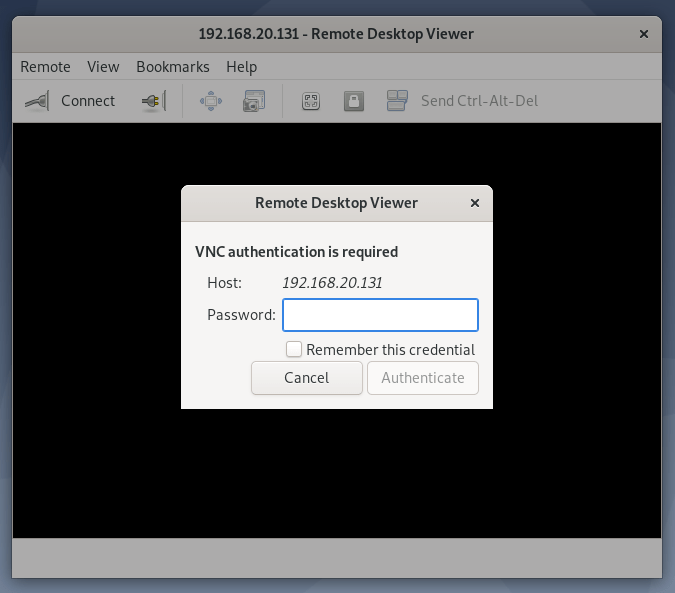Click the dialog title Remote Desktop Viewer
The height and width of the screenshot is (593, 675).
tap(336, 203)
